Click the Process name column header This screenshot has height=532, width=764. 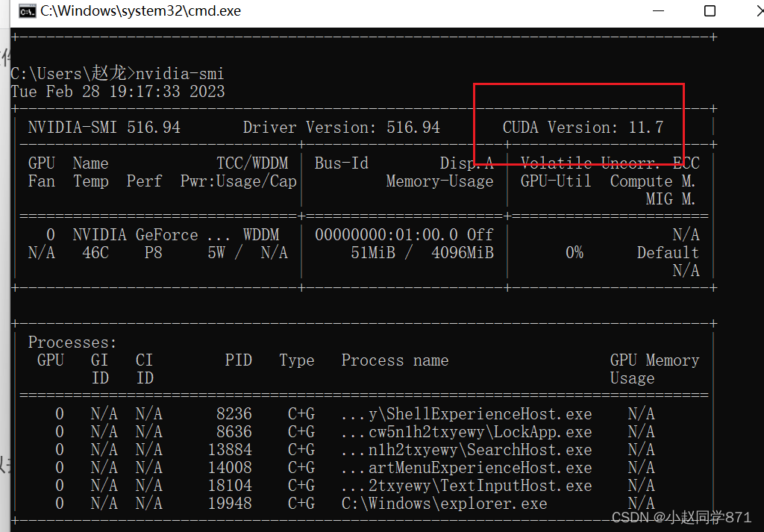tap(395, 360)
